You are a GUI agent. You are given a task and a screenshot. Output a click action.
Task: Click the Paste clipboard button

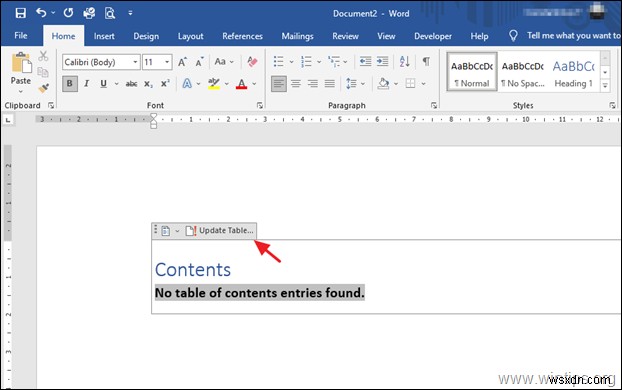pos(21,72)
